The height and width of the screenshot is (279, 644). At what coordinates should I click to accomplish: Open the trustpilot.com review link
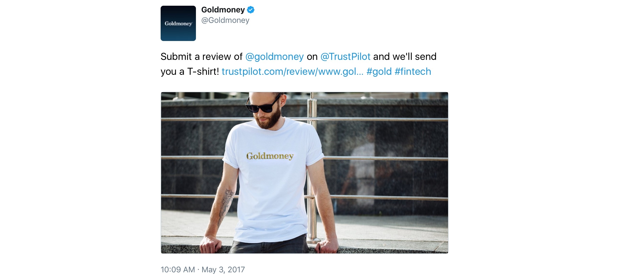click(292, 72)
